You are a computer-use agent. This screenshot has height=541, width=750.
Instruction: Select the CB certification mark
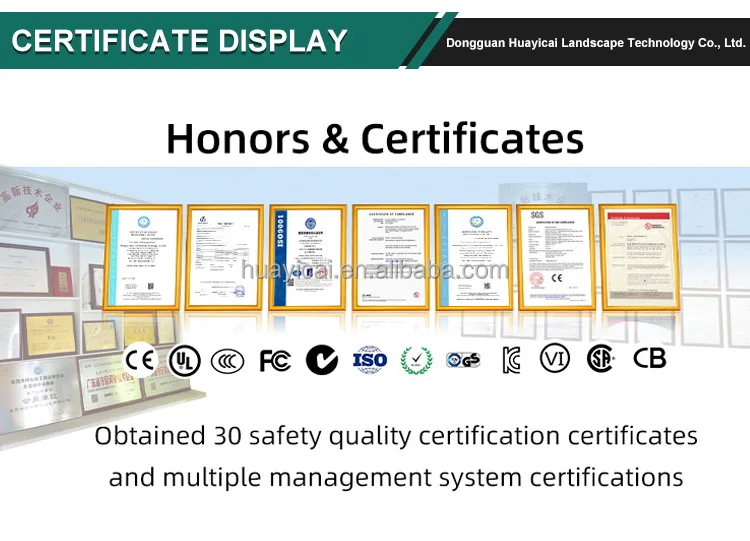click(649, 357)
